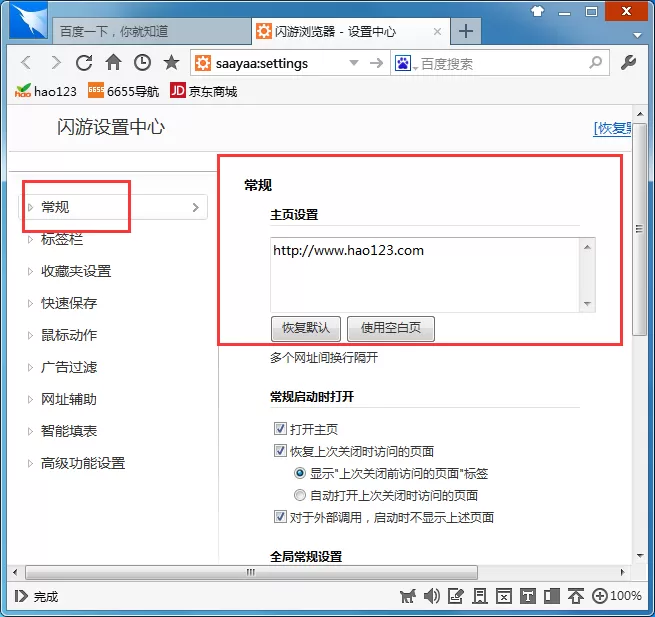Select 网址辅助 settings category
The width and height of the screenshot is (655, 617).
(69, 399)
